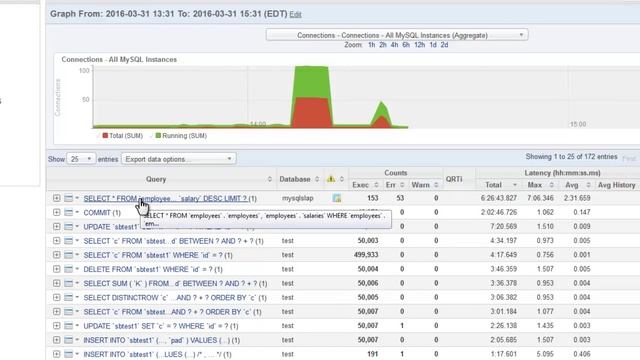The width and height of the screenshot is (640, 360).
Task: Open details icon for SELECT 'c' ORDER BY 'c' row
Action: [x=68, y=311]
